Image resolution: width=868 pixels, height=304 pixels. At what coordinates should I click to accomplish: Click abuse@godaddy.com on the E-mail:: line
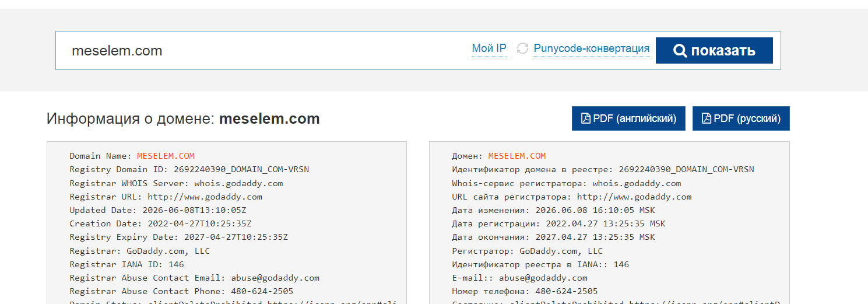click(x=543, y=278)
